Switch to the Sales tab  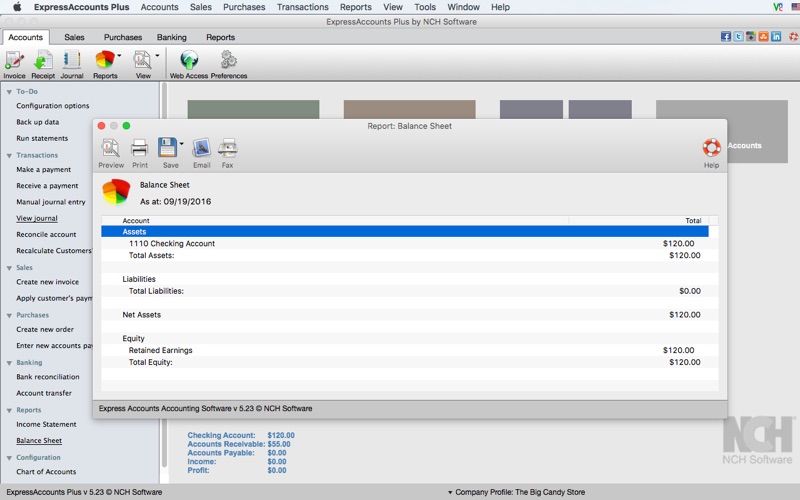click(x=74, y=37)
